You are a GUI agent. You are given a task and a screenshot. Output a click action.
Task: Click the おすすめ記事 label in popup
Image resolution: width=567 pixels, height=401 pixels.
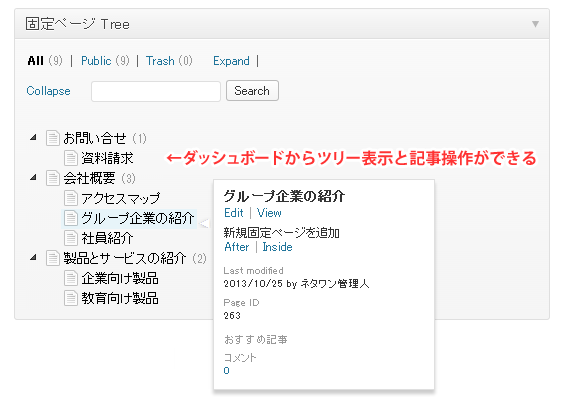coord(256,340)
